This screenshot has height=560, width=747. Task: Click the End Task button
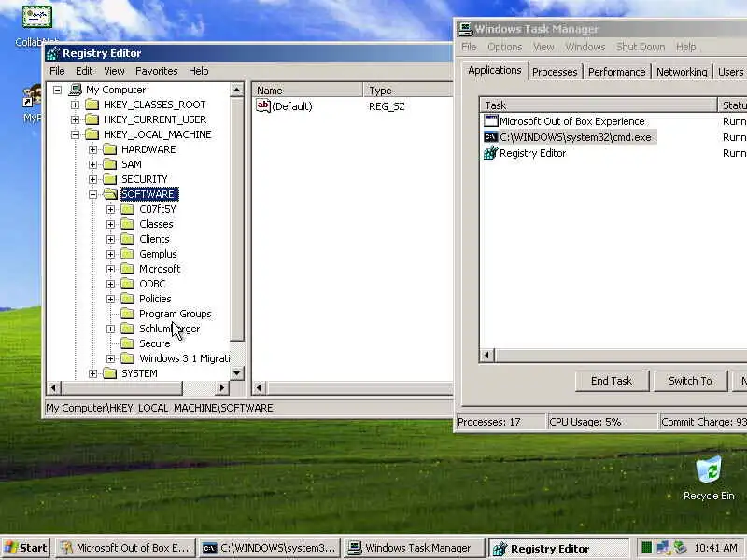tap(612, 381)
